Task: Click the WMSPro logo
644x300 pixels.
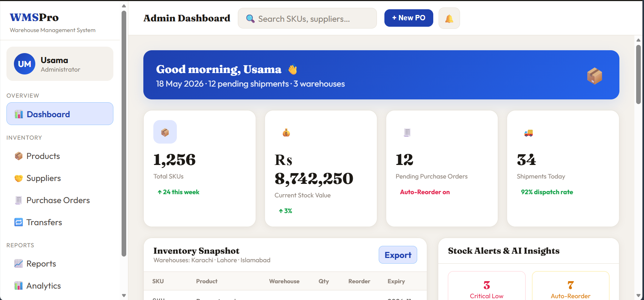Action: pyautogui.click(x=34, y=17)
